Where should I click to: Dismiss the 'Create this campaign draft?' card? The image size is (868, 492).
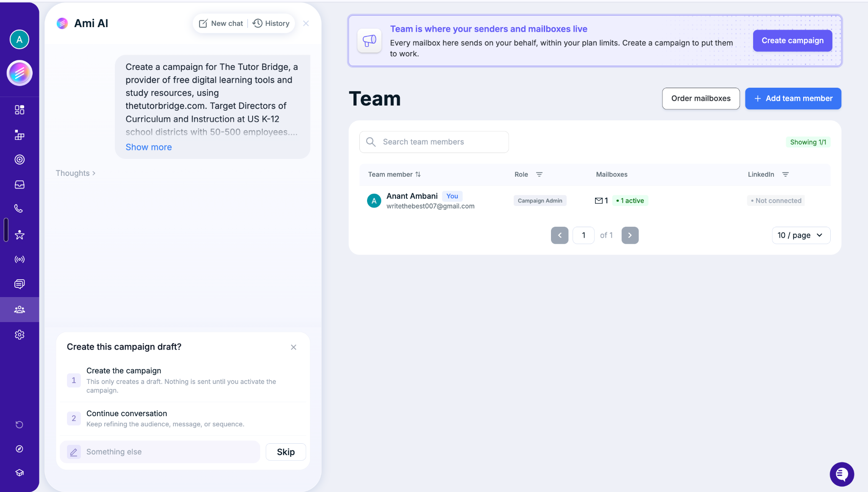pos(294,347)
